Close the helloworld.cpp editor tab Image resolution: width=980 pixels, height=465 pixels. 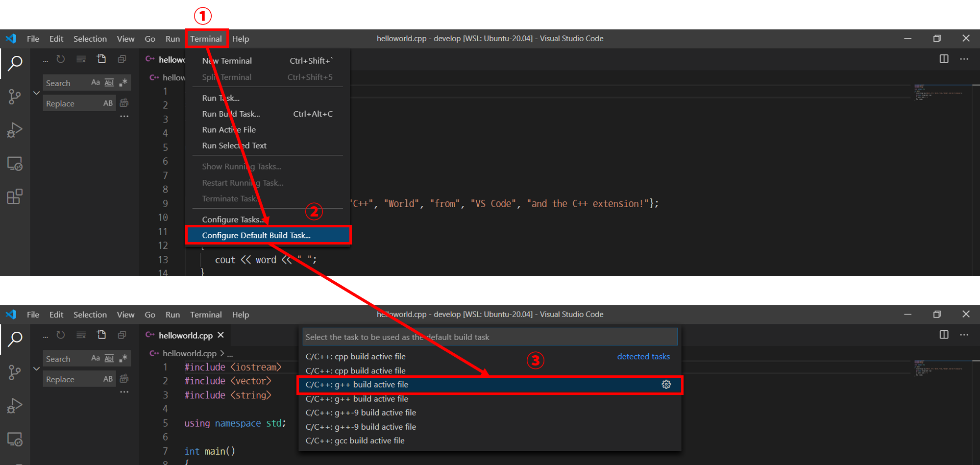click(221, 335)
